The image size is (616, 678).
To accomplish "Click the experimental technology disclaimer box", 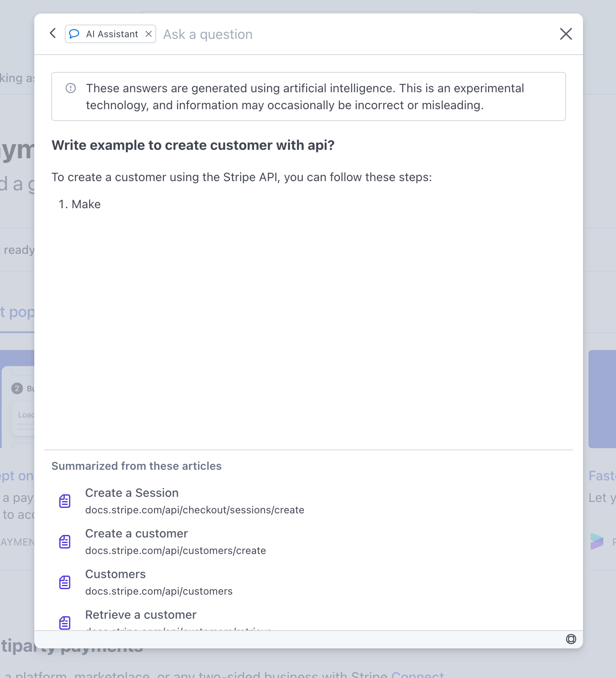I will pyautogui.click(x=308, y=96).
